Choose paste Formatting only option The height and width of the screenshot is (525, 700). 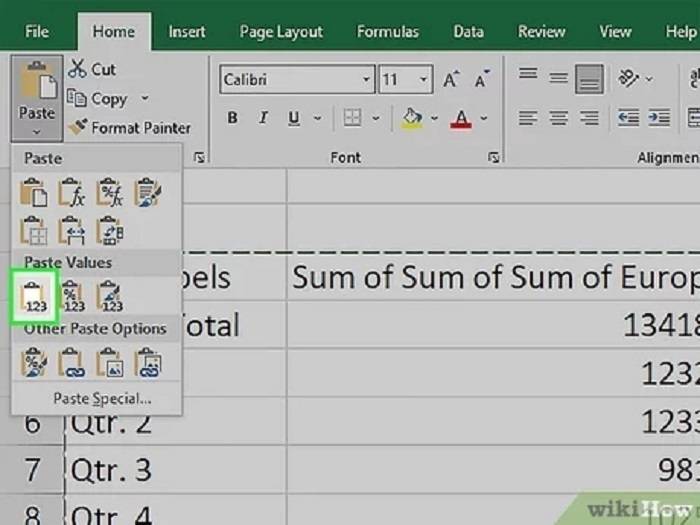[x=34, y=362]
